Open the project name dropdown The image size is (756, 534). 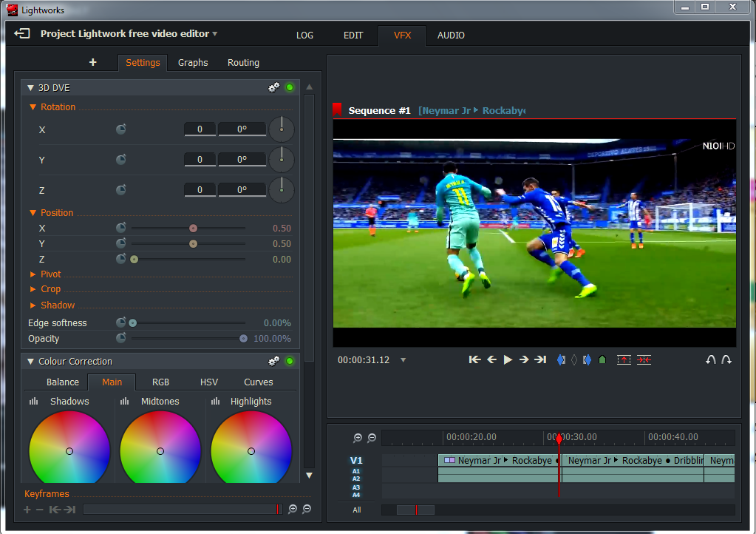pyautogui.click(x=215, y=34)
